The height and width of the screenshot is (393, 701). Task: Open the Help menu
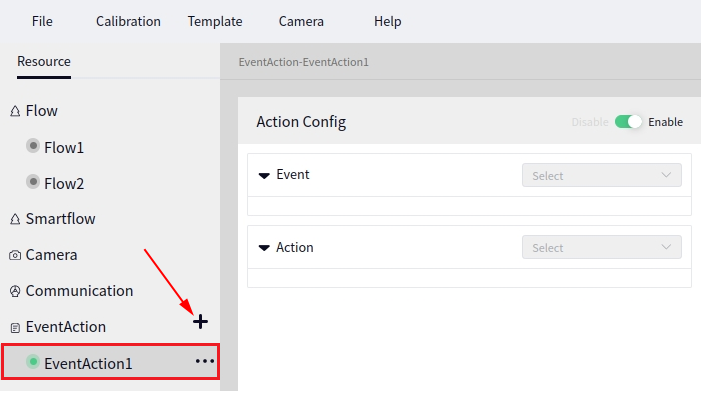(388, 21)
